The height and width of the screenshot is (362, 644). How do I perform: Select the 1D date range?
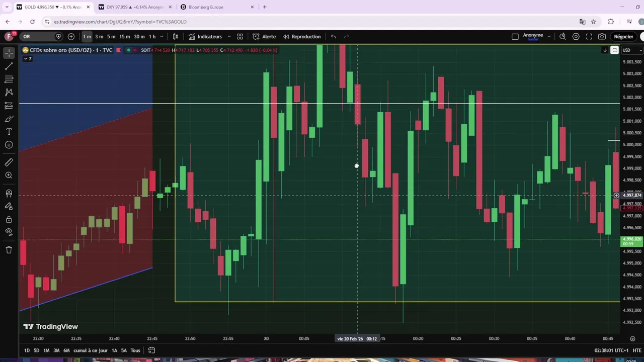coord(27,350)
